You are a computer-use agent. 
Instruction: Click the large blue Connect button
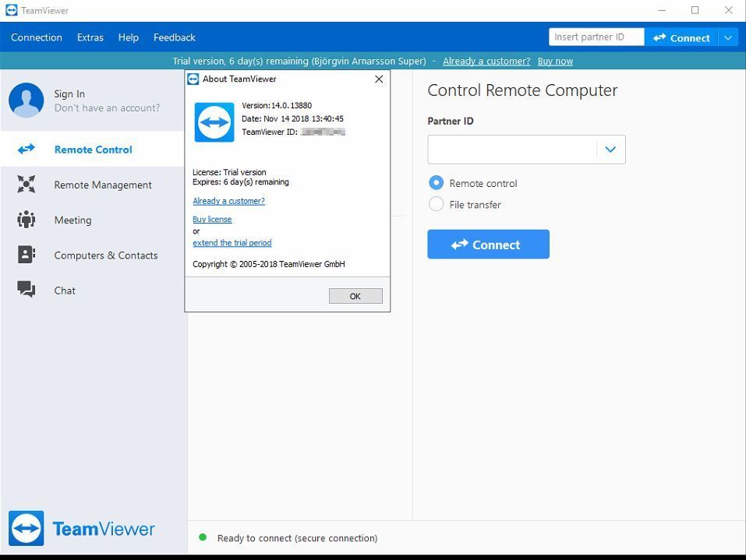pyautogui.click(x=488, y=245)
